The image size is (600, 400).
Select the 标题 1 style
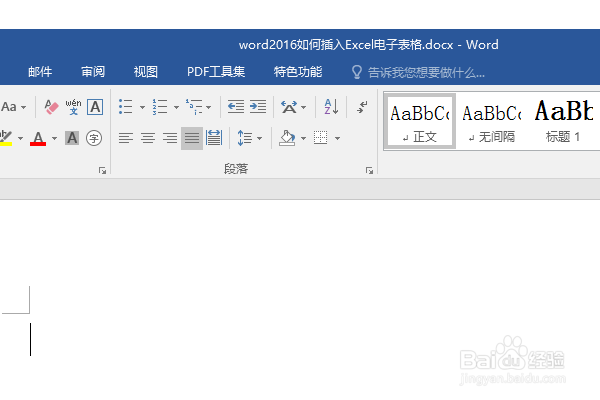(563, 121)
